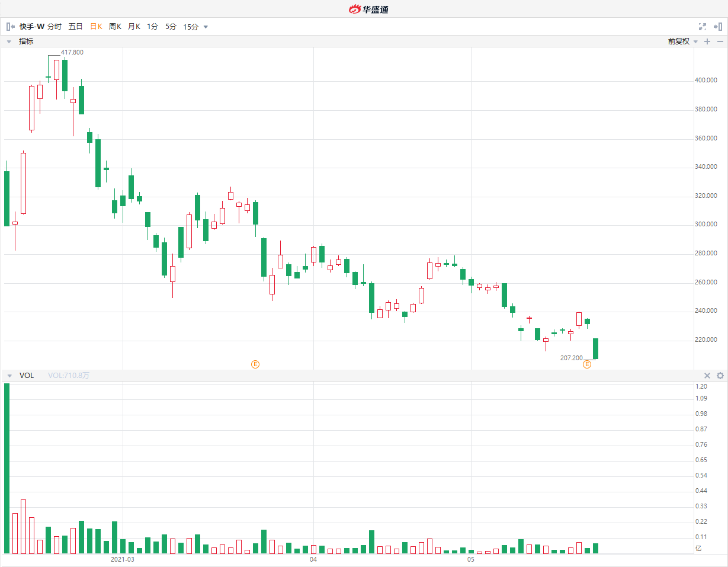
Task: Click the Huasheng Tong logo in title bar
Action: (368, 9)
